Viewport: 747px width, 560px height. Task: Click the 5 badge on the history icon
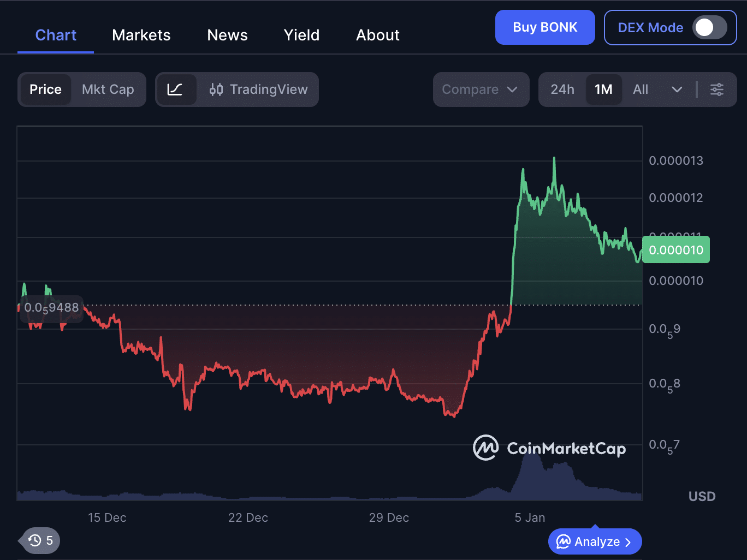(x=49, y=540)
